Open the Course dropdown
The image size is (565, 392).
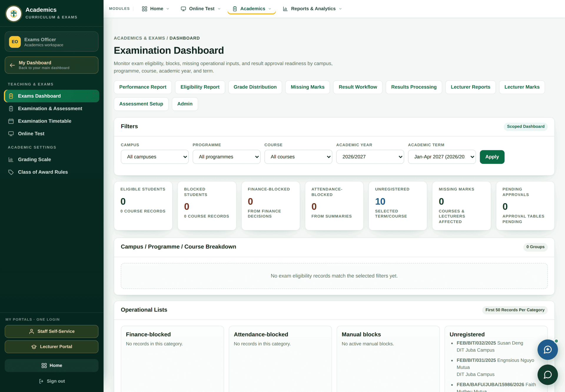tap(298, 157)
